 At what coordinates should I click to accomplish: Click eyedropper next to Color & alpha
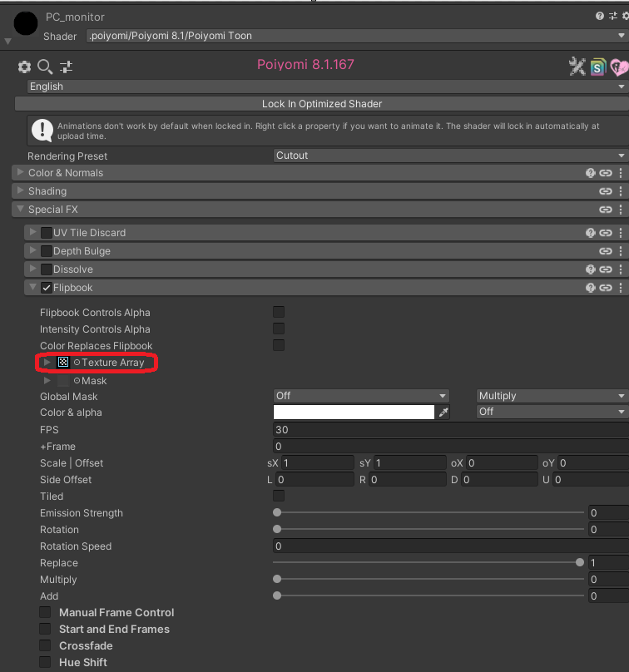443,413
